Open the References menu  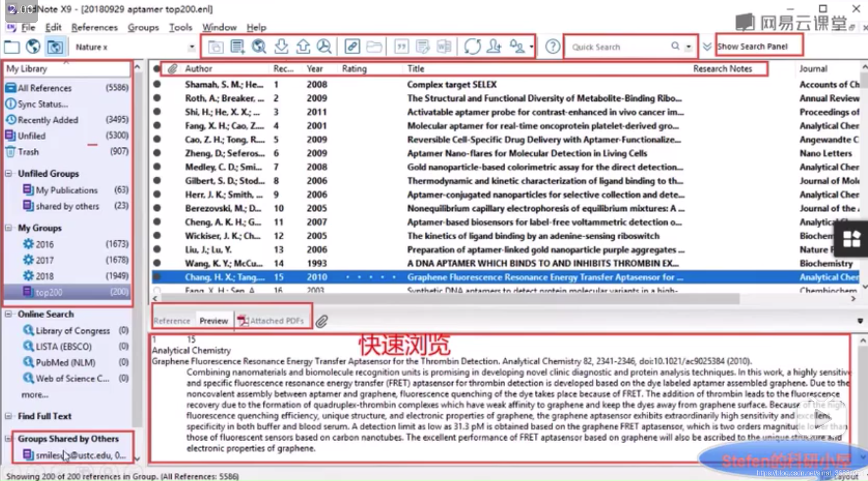[95, 27]
